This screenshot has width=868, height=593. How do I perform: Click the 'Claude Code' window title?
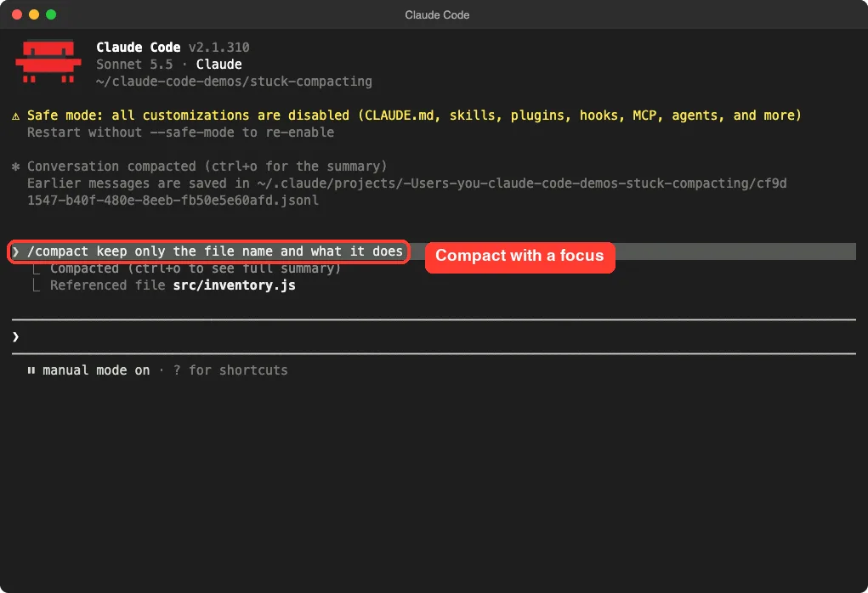[x=437, y=15]
